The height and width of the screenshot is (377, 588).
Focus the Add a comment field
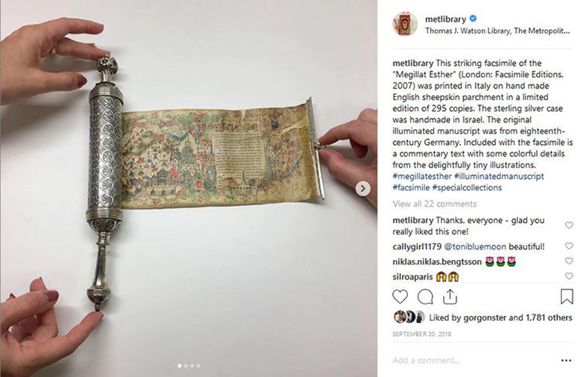tap(472, 360)
